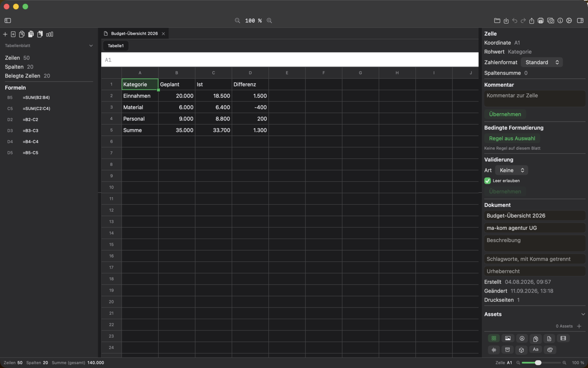Select the 3D cube assets filter
The image size is (588, 368).
(x=522, y=350)
